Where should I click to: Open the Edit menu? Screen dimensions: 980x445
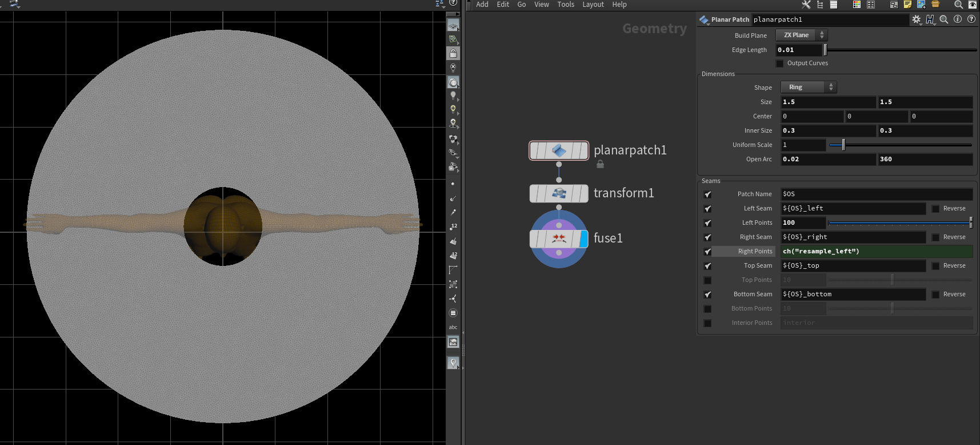503,5
